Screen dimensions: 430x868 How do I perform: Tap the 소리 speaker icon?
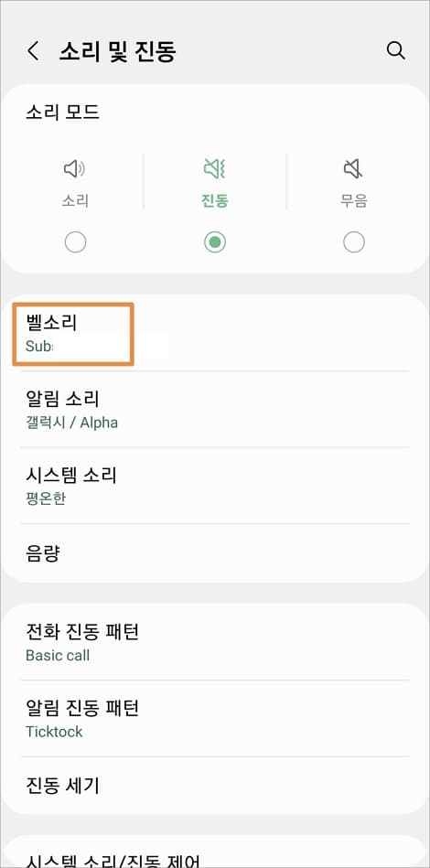tap(75, 169)
